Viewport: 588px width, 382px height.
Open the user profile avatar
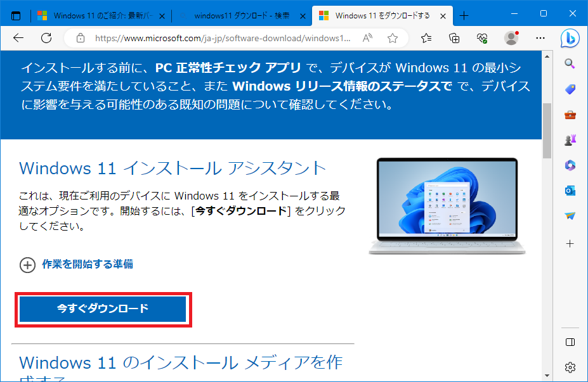pos(511,38)
